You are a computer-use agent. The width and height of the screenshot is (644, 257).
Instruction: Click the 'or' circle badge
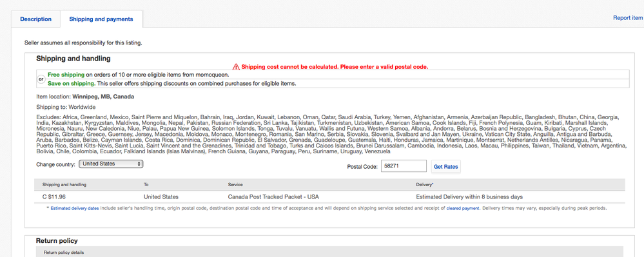41,79
